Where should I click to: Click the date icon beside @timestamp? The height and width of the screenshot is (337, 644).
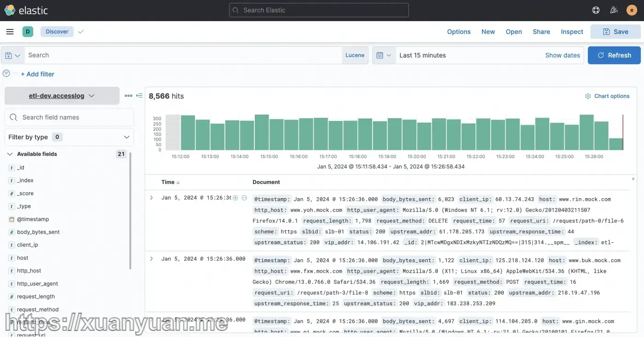11,219
